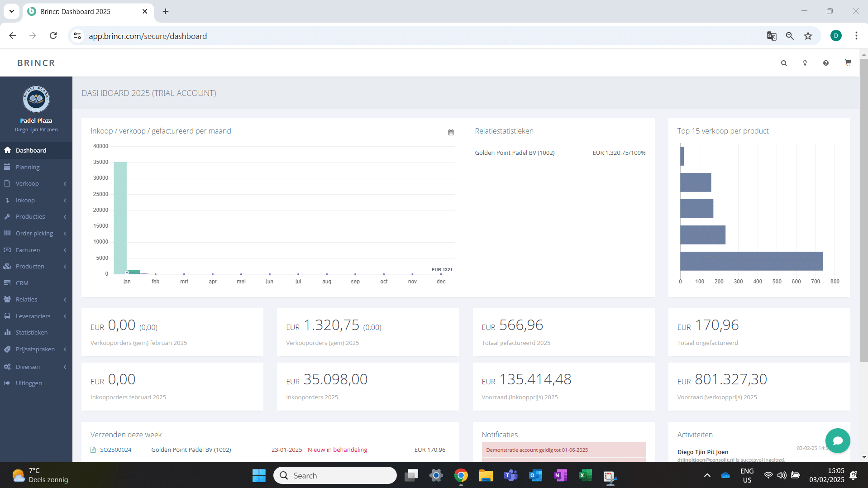Log out via Uitloggen
Viewport: 868px width, 488px height.
point(29,383)
